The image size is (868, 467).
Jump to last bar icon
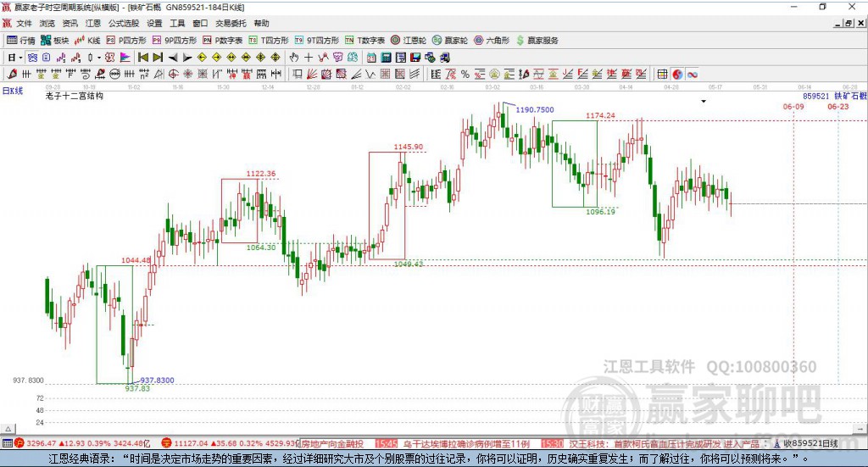[158, 57]
